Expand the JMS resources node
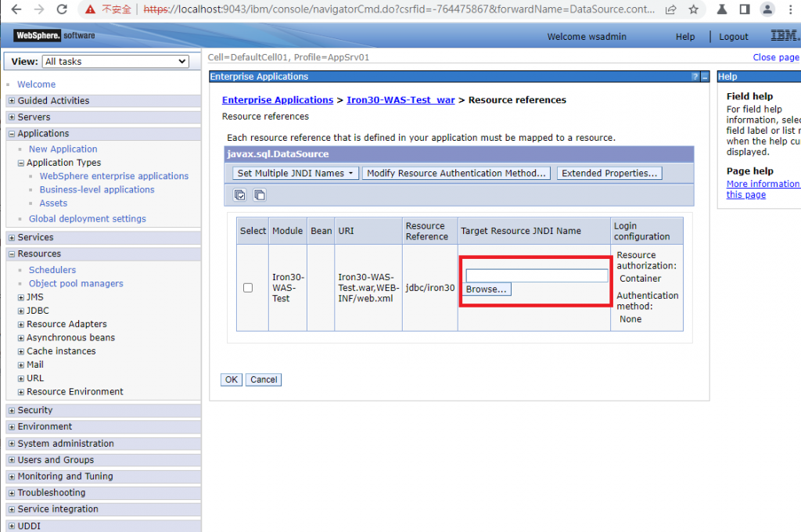 pyautogui.click(x=21, y=297)
